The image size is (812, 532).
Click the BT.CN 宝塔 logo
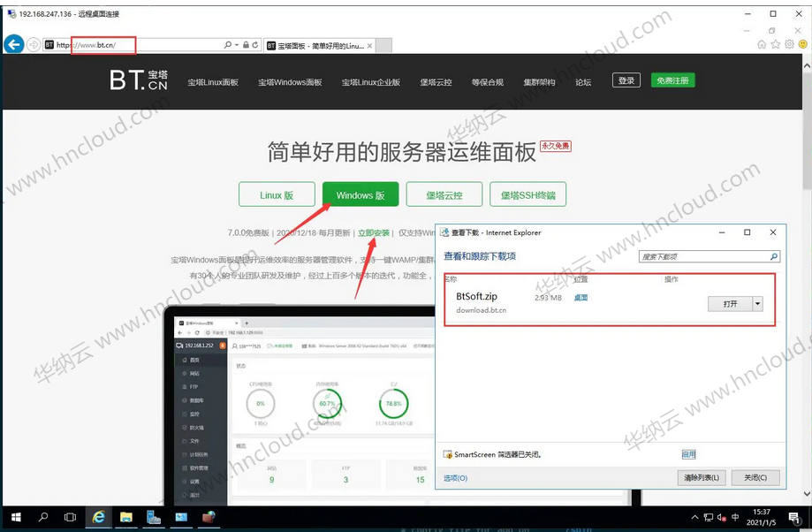point(139,80)
